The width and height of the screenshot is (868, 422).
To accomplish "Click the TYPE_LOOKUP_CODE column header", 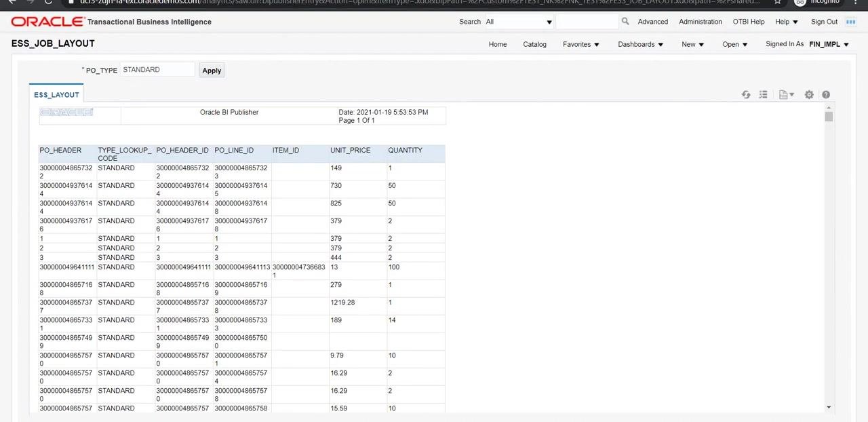I will click(125, 154).
